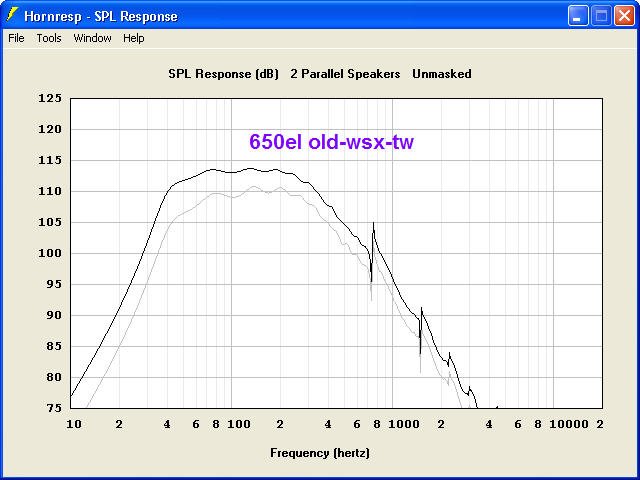
Task: Click the 105 value on the dB axis
Action: [50, 222]
